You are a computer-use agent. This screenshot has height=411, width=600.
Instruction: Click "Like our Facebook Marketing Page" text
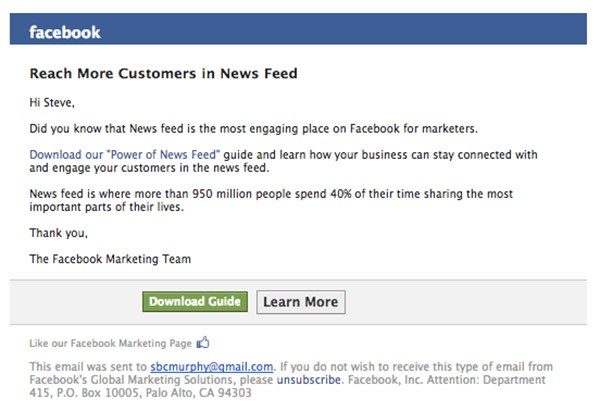click(110, 343)
